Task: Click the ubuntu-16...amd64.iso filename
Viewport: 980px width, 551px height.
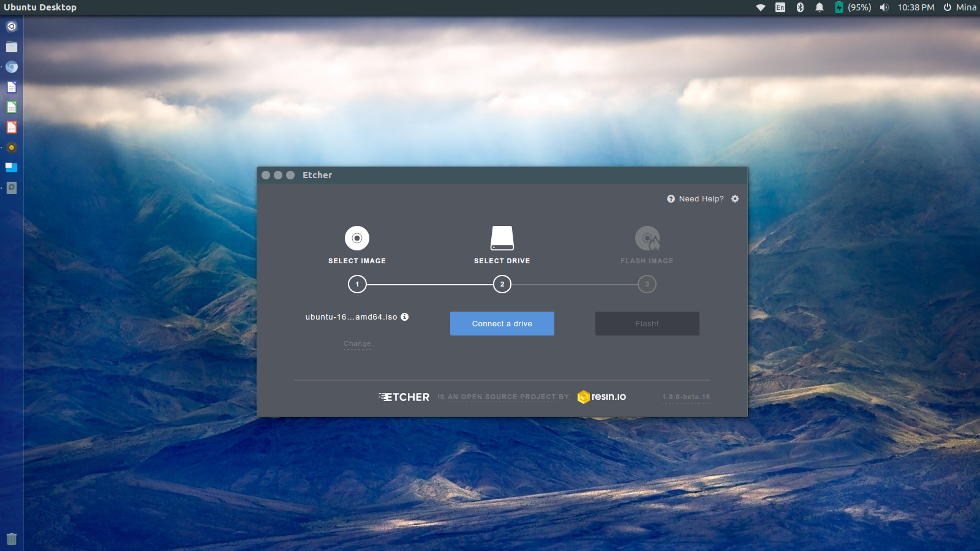Action: click(352, 317)
